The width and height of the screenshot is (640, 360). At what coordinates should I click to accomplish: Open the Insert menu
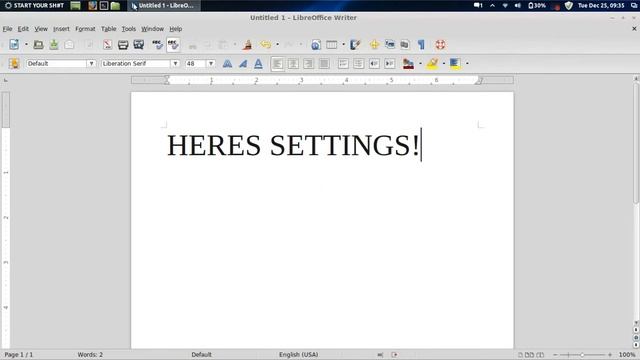click(61, 29)
